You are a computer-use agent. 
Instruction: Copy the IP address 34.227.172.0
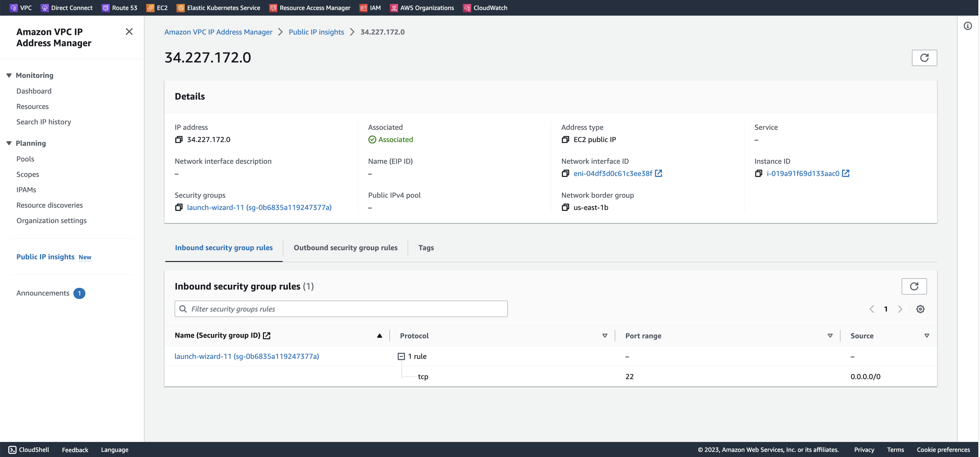(x=178, y=139)
